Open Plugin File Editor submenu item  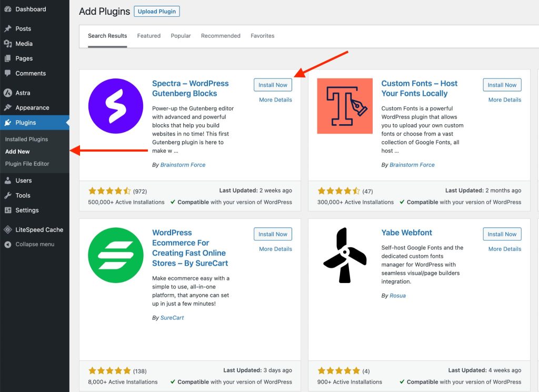27,164
